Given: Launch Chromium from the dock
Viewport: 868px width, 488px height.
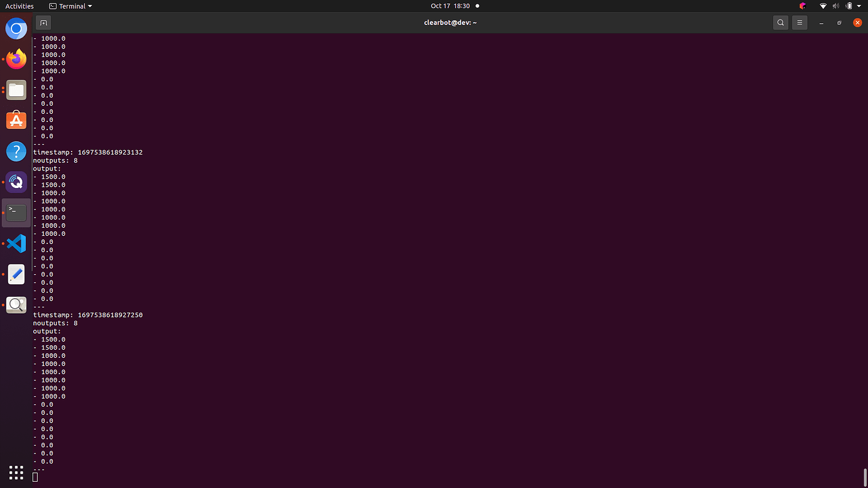Looking at the screenshot, I should tap(16, 29).
